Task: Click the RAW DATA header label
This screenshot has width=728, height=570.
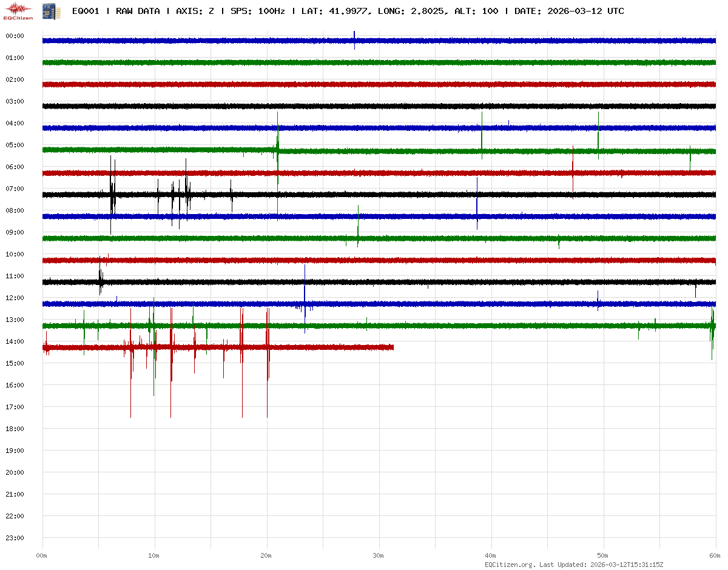Action: click(x=138, y=11)
